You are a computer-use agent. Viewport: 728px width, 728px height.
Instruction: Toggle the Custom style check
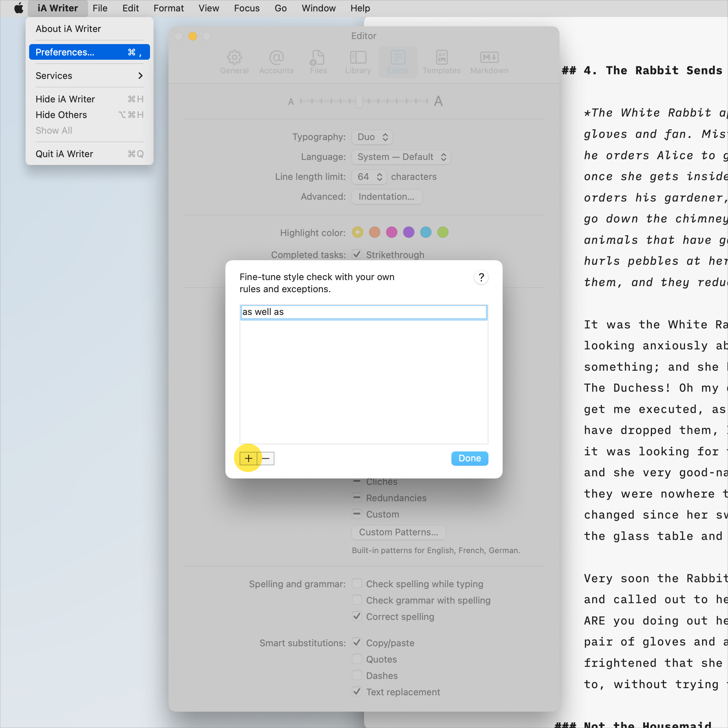(357, 514)
